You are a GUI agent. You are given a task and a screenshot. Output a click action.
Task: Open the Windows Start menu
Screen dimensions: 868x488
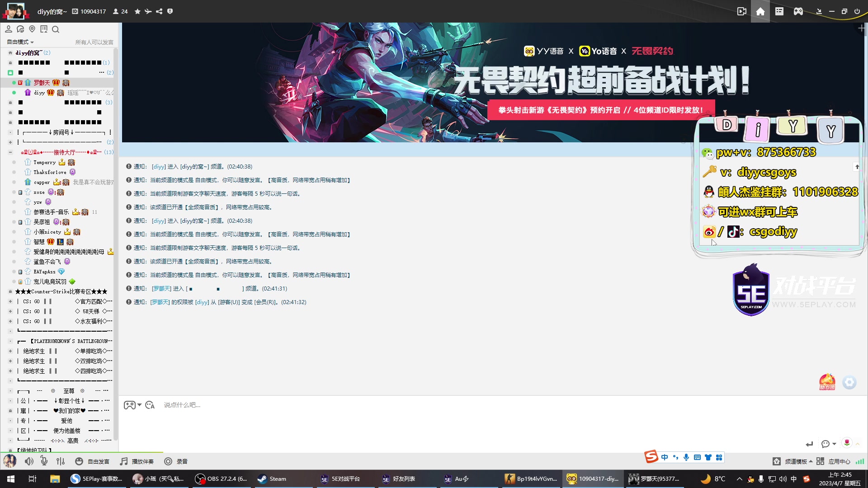[x=11, y=479]
